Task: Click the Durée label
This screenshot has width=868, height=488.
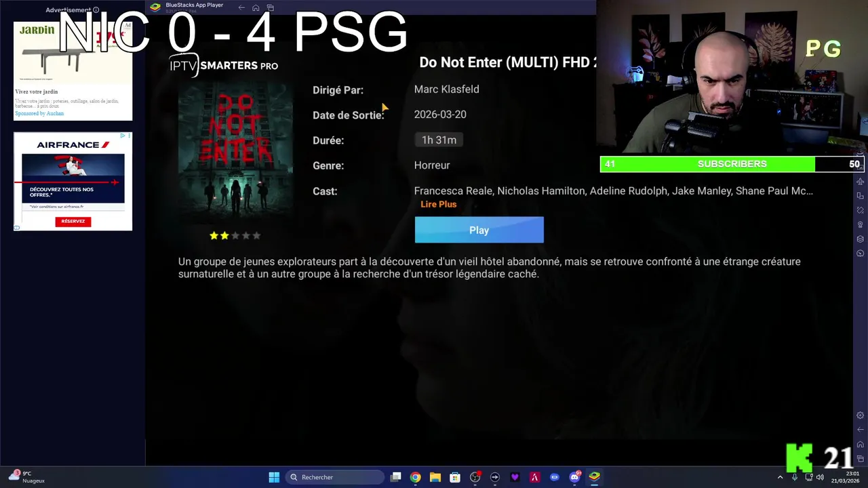Action: tap(328, 140)
